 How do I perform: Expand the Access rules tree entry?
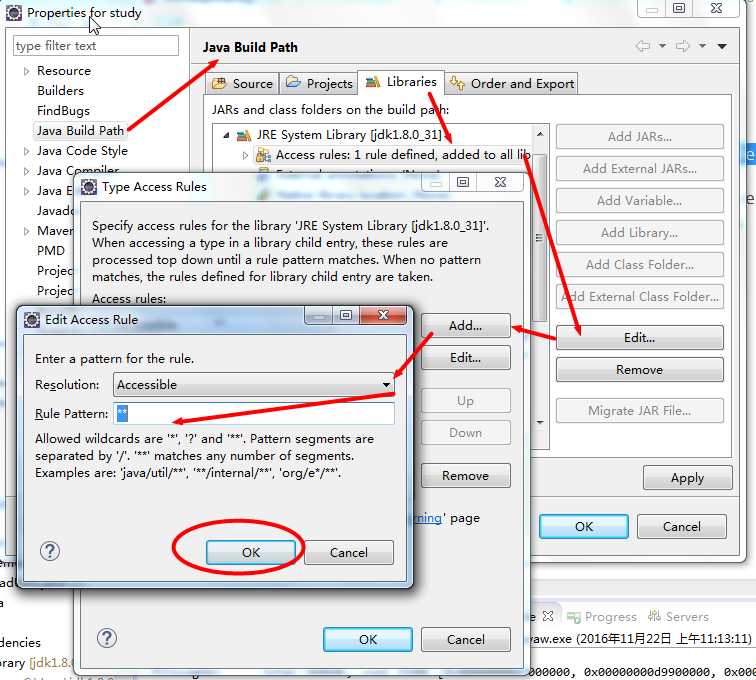[245, 155]
